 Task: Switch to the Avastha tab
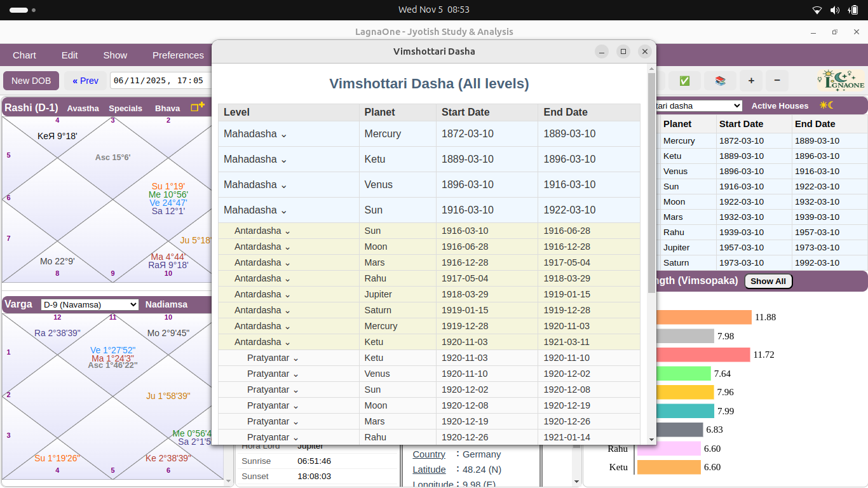[x=83, y=108]
